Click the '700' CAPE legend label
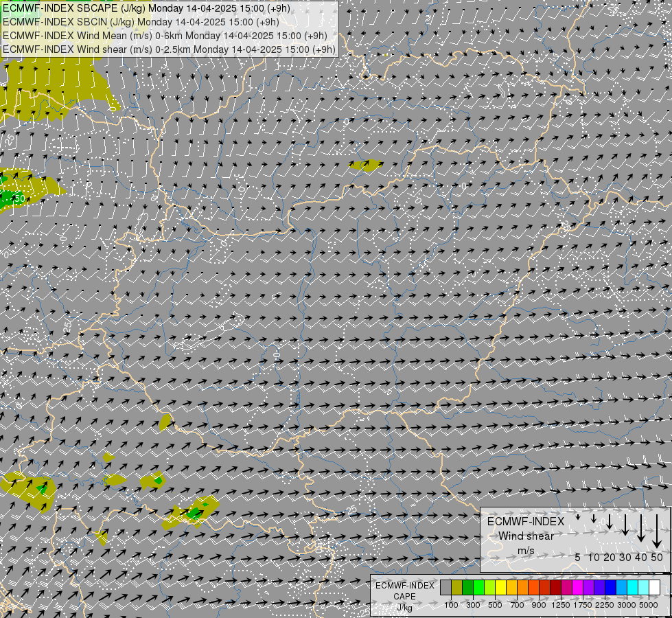 518,605
